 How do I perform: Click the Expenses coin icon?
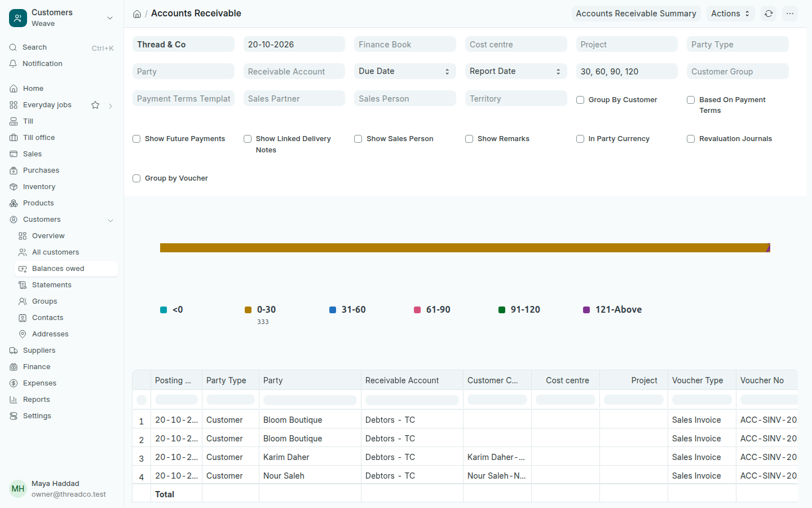14,383
